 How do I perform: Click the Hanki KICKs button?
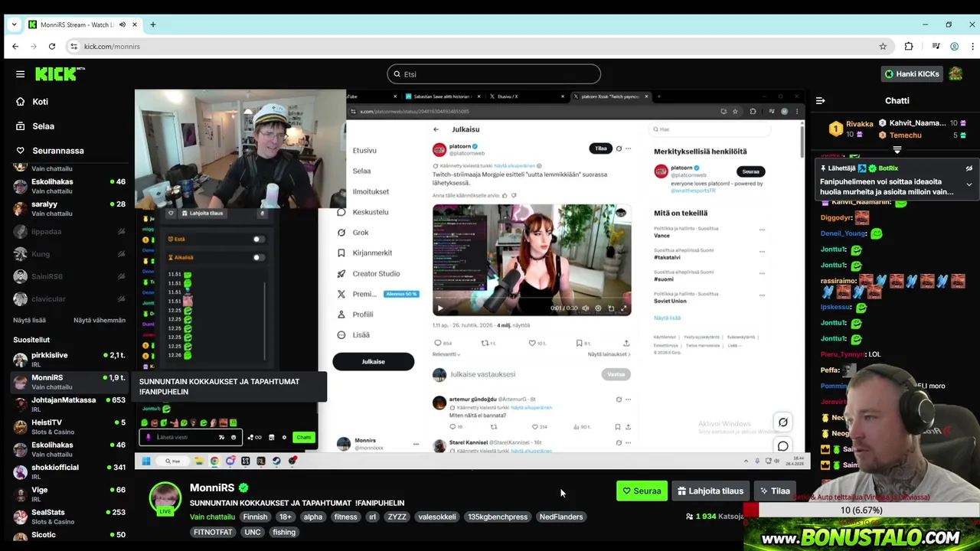coord(911,74)
